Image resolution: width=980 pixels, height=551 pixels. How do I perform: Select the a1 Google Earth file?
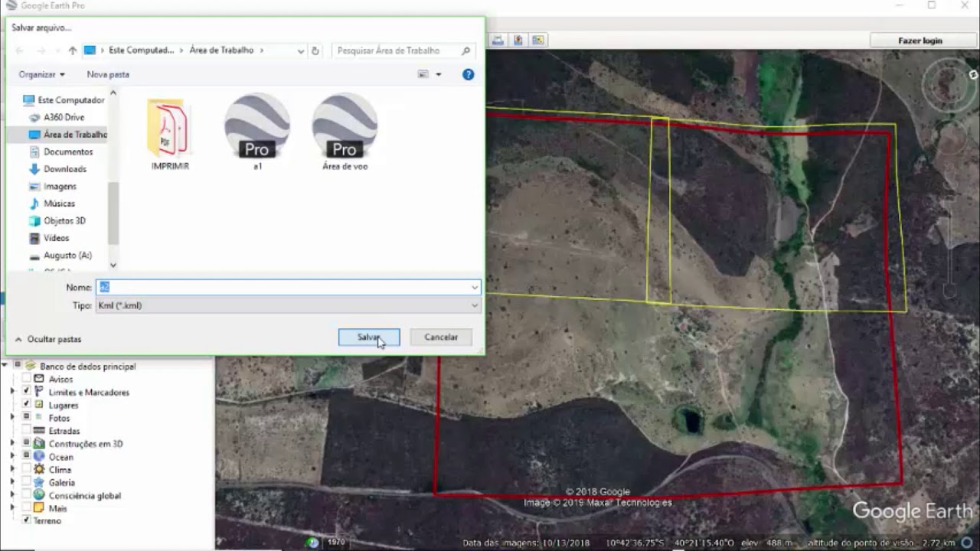pyautogui.click(x=257, y=132)
